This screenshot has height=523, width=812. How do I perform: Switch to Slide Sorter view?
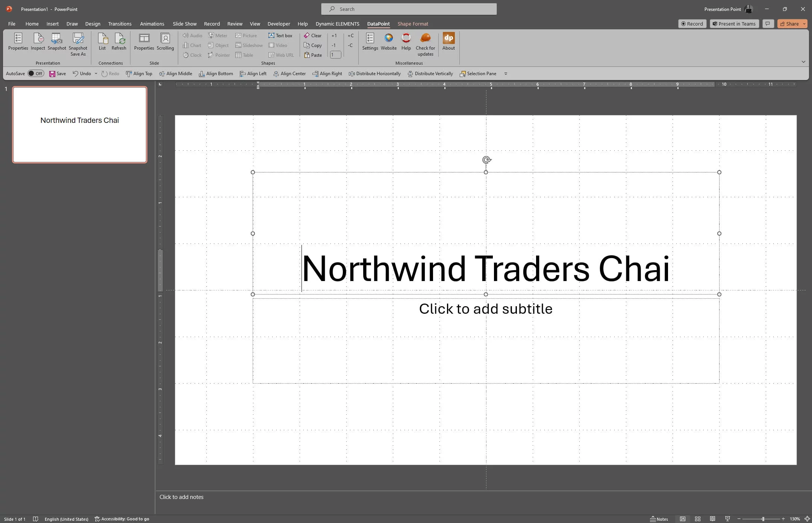tap(697, 519)
